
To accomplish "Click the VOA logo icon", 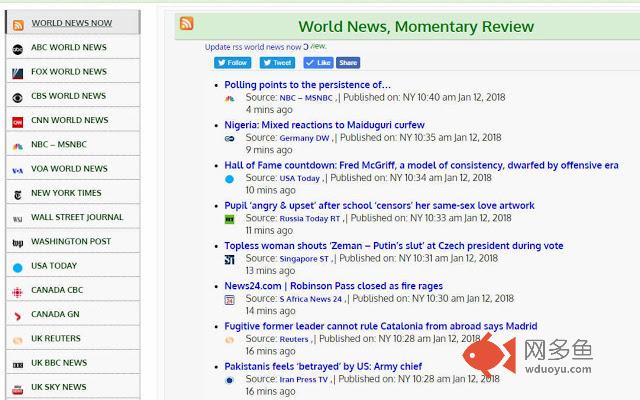I will point(18,171).
